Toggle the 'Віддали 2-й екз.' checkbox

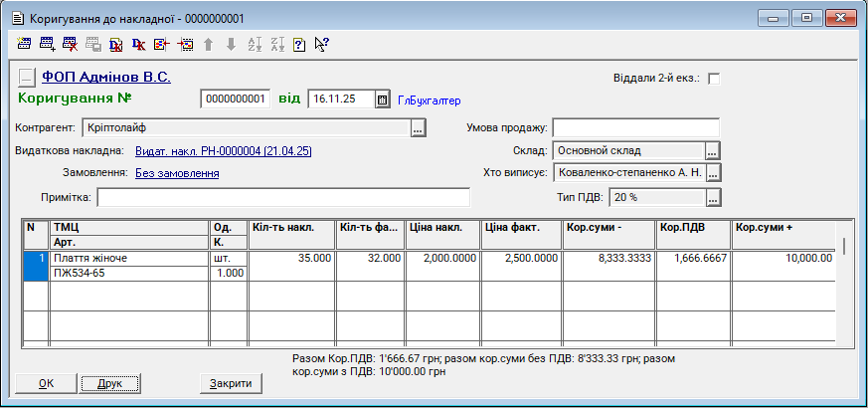coord(713,79)
